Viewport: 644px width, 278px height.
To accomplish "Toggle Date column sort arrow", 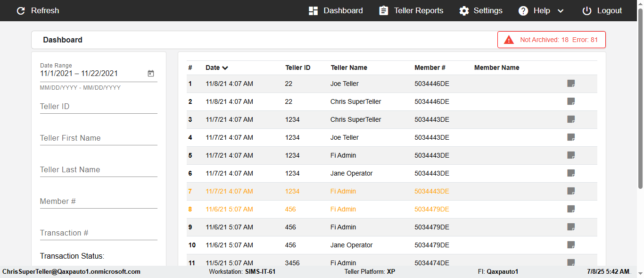I will (x=225, y=68).
